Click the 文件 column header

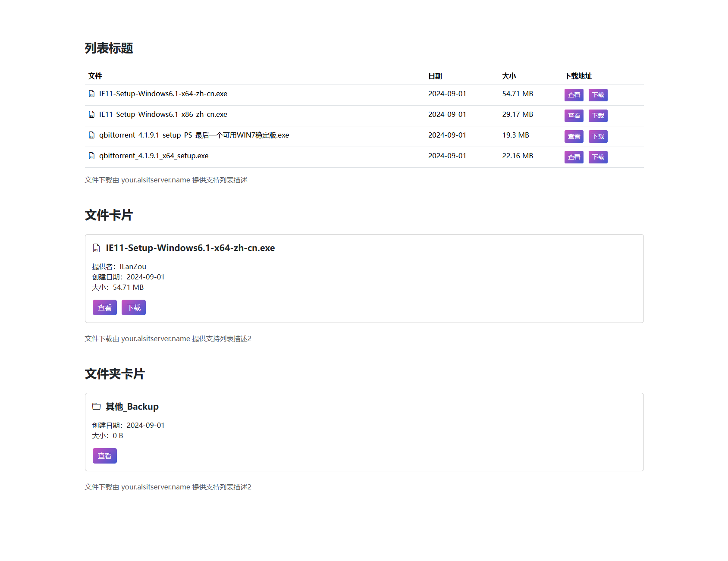click(x=95, y=76)
